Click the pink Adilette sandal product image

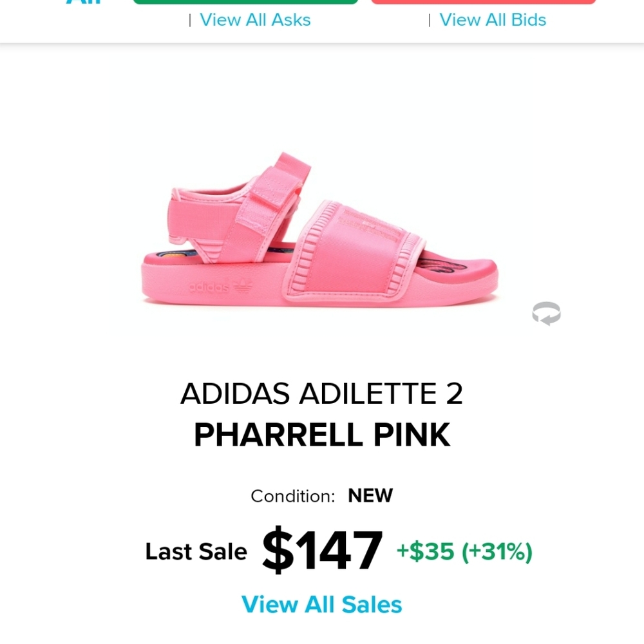click(x=322, y=238)
